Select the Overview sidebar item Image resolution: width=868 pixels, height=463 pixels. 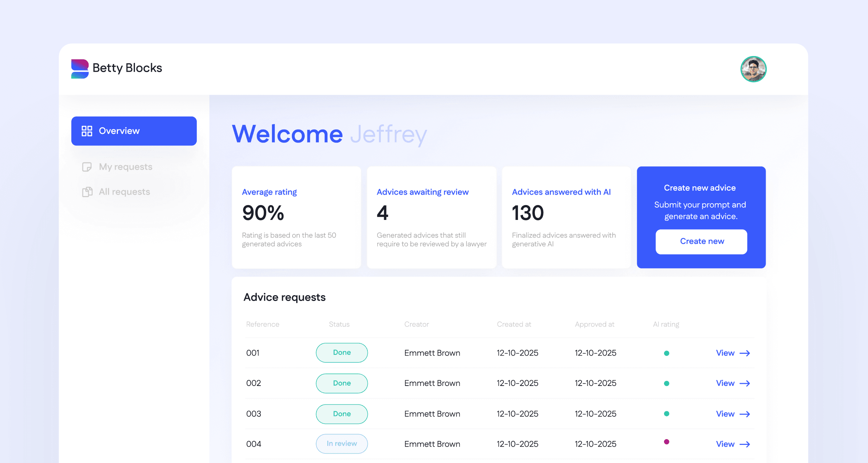click(x=134, y=131)
